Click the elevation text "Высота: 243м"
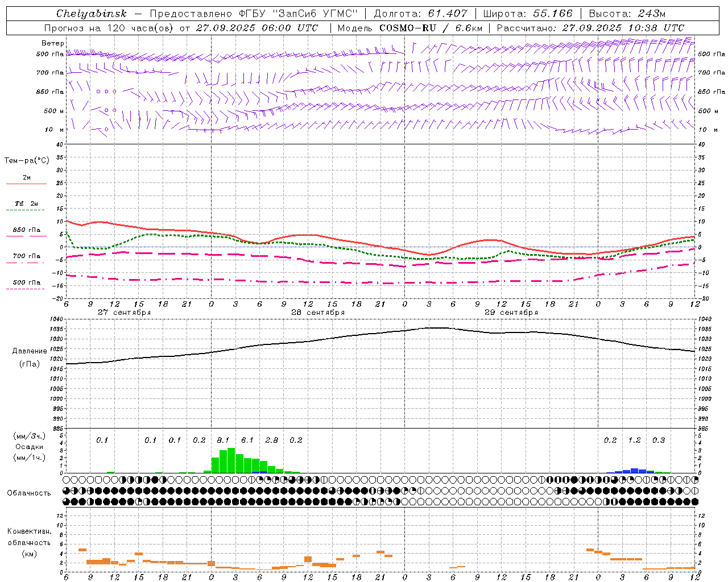The width and height of the screenshot is (728, 582). (627, 14)
